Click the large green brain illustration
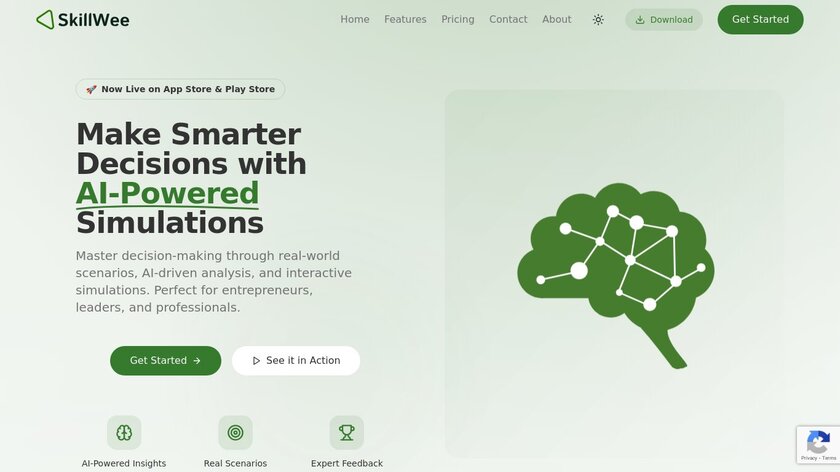 (616, 275)
